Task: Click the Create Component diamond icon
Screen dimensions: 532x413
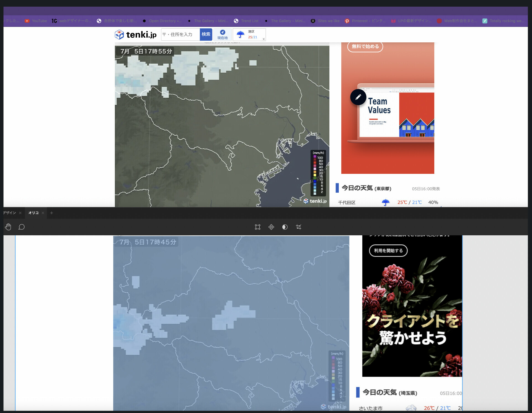Action: (x=271, y=227)
